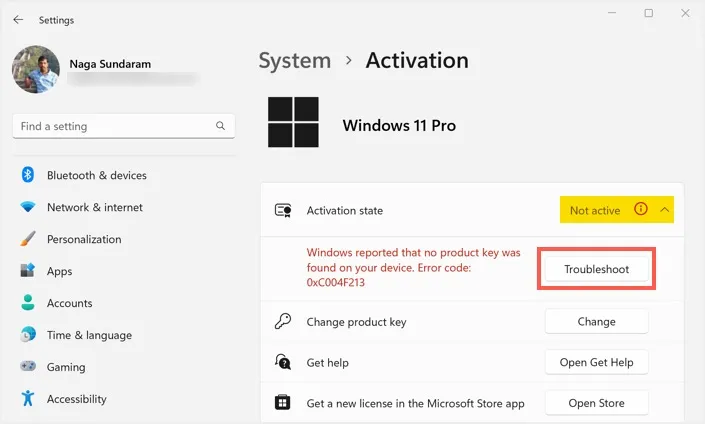Launch Open Get Help button

coord(596,362)
